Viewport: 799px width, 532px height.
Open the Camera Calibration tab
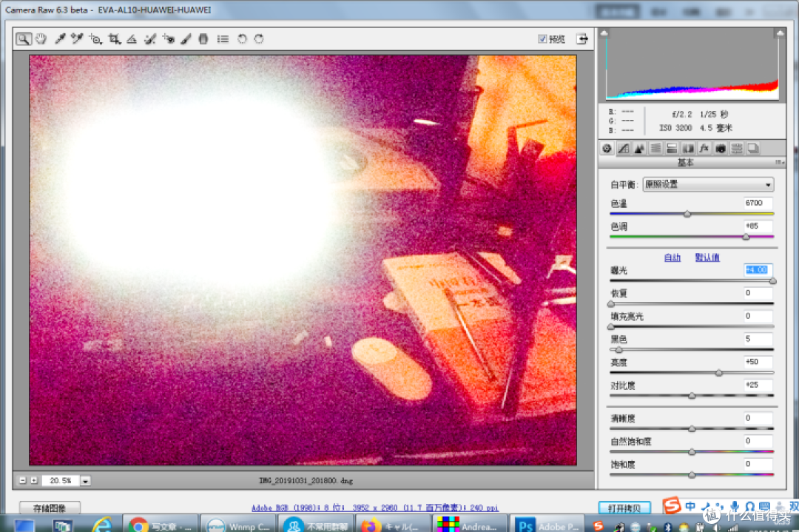point(721,148)
